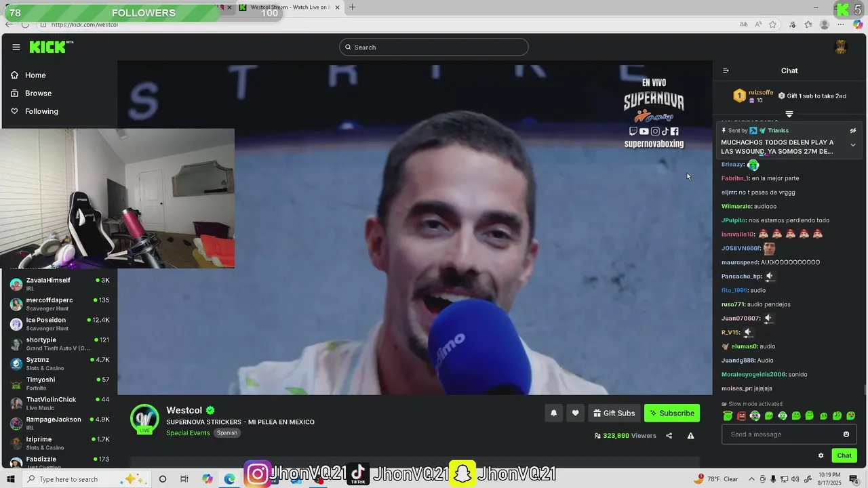Image resolution: width=868 pixels, height=488 pixels.
Task: Send message with Chat button
Action: click(x=844, y=455)
